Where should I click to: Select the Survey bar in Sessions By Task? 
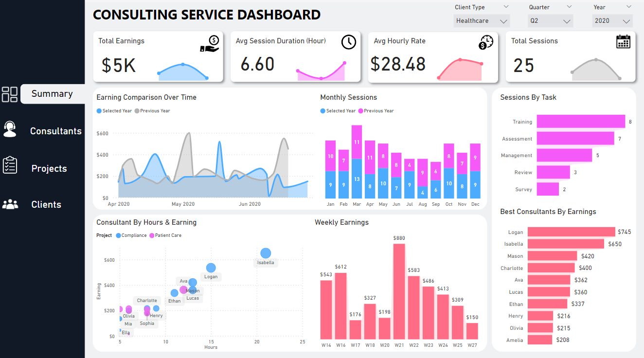548,189
